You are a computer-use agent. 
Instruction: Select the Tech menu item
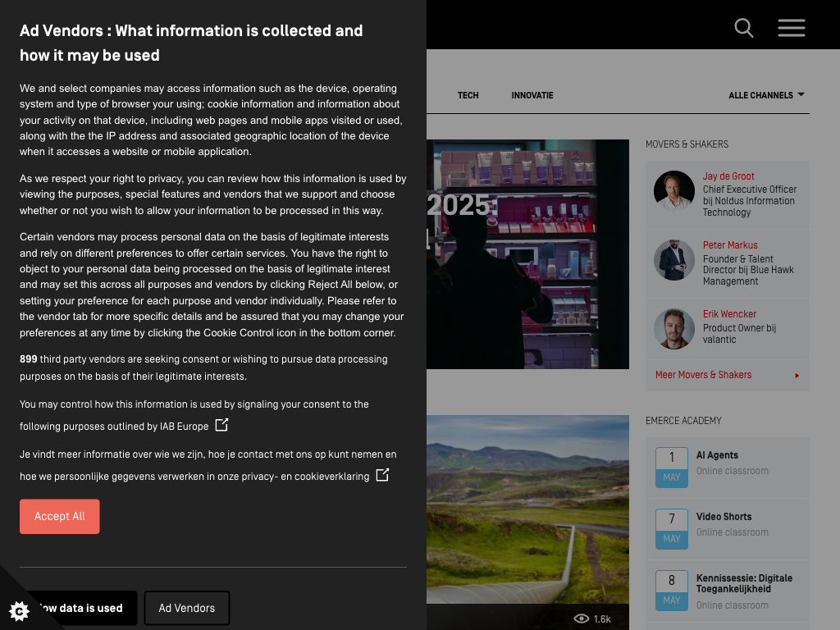pyautogui.click(x=468, y=95)
